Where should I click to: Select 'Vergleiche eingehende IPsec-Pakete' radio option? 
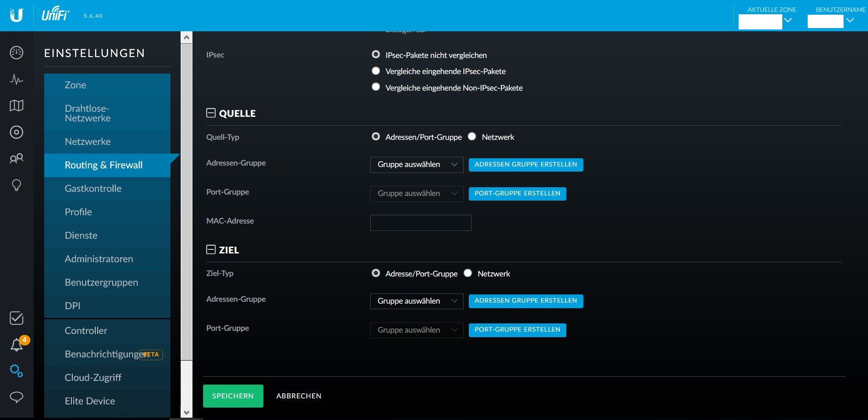point(376,71)
